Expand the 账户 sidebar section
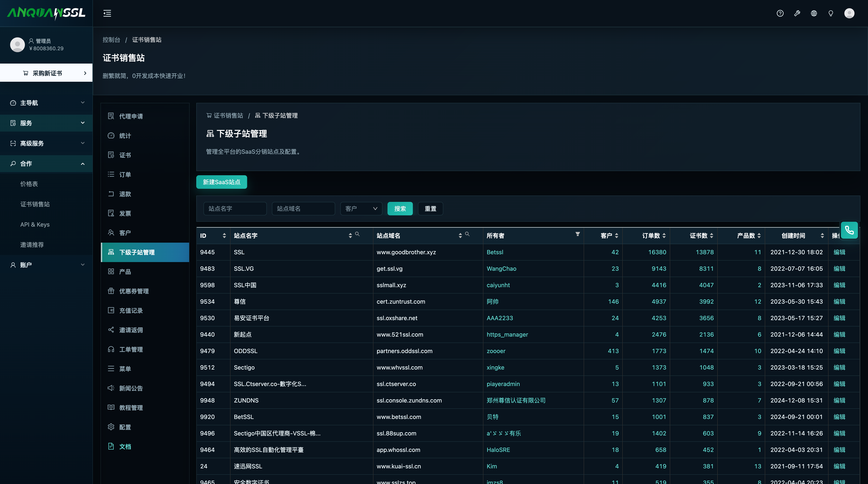The width and height of the screenshot is (868, 484). [x=46, y=265]
